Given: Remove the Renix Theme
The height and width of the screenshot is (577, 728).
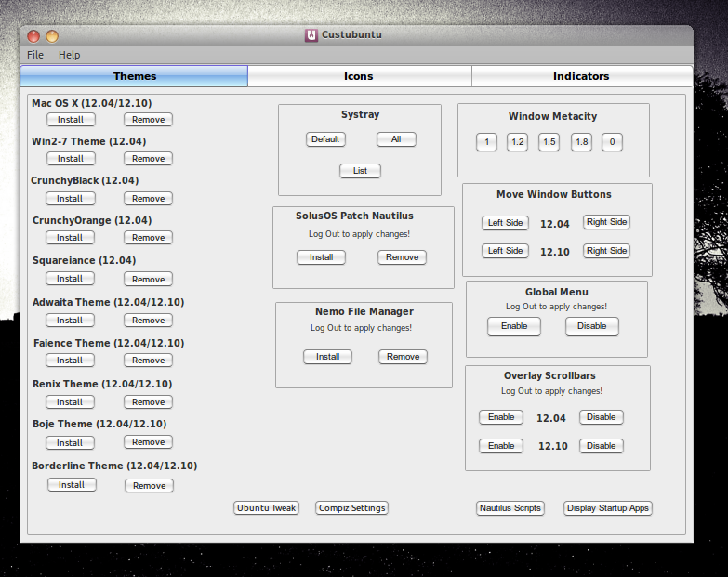Looking at the screenshot, I should pyautogui.click(x=148, y=401).
